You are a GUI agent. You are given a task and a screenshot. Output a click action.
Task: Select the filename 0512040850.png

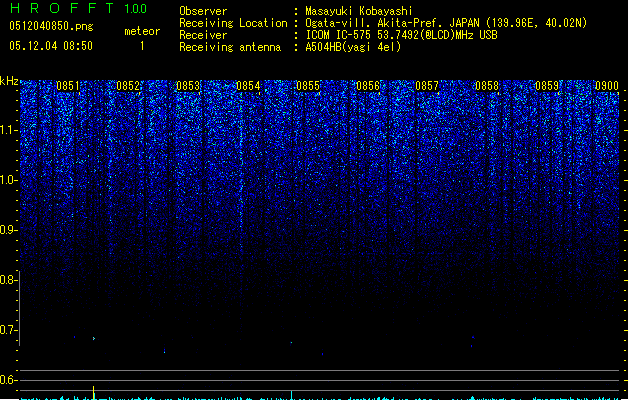(51, 26)
